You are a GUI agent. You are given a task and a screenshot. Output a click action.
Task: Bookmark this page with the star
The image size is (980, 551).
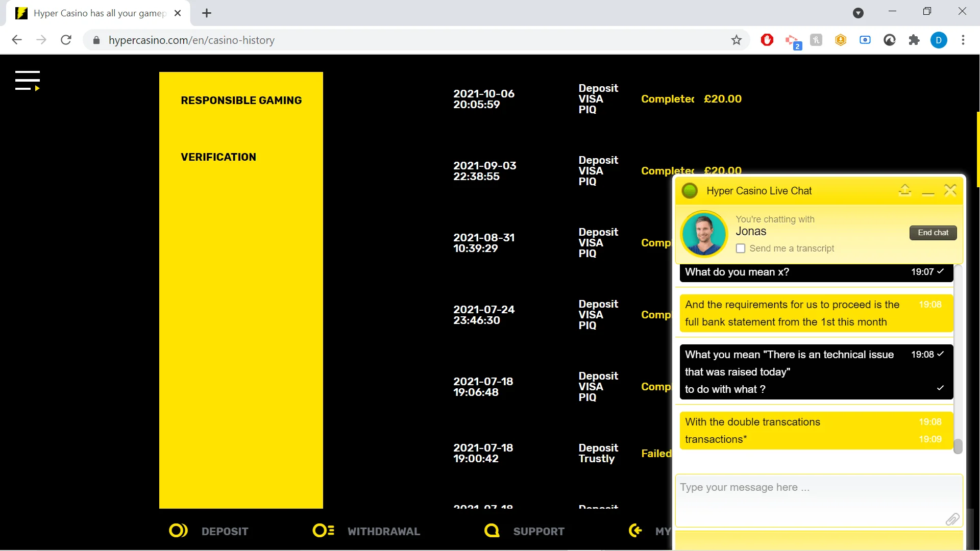(736, 40)
